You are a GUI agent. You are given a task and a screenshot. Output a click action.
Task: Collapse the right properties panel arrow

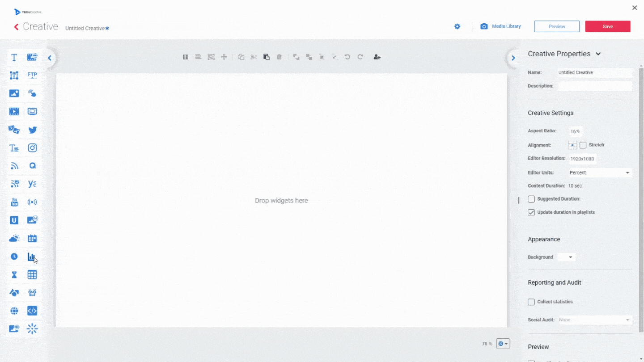513,58
